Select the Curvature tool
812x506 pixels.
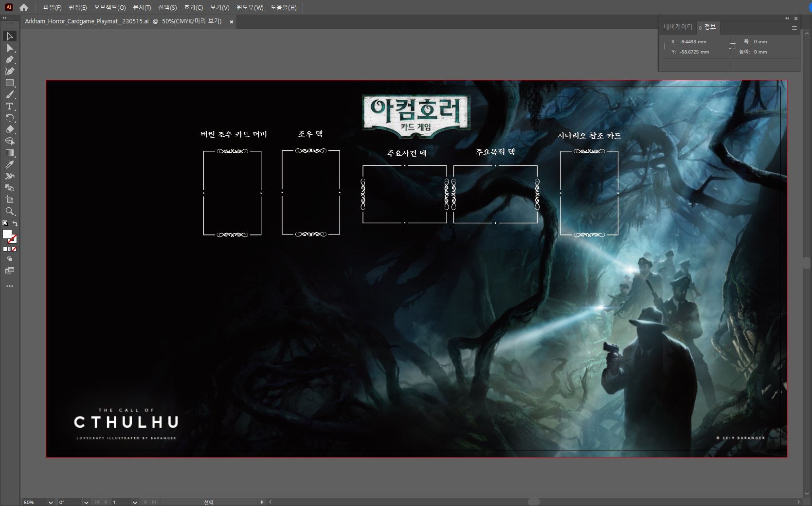(10, 72)
